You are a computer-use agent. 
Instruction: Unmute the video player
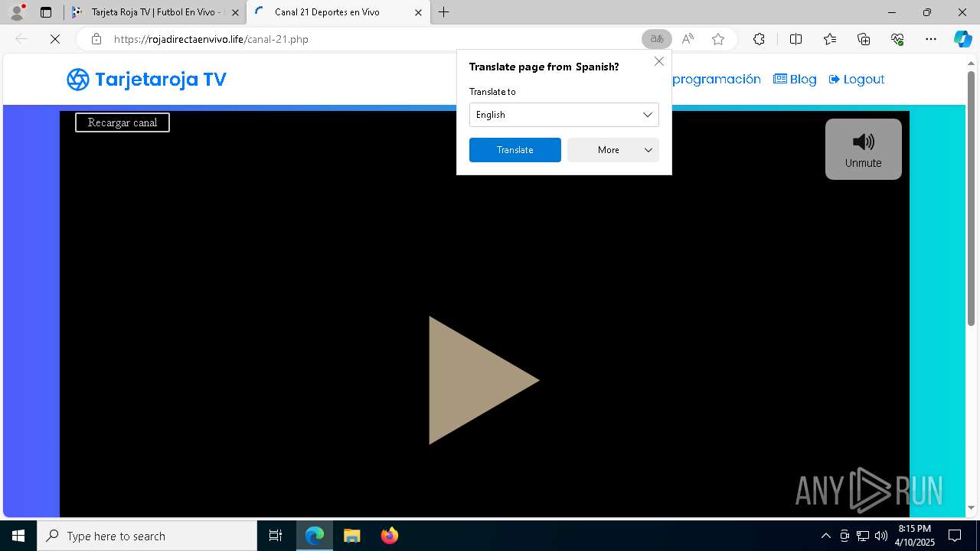coord(864,149)
